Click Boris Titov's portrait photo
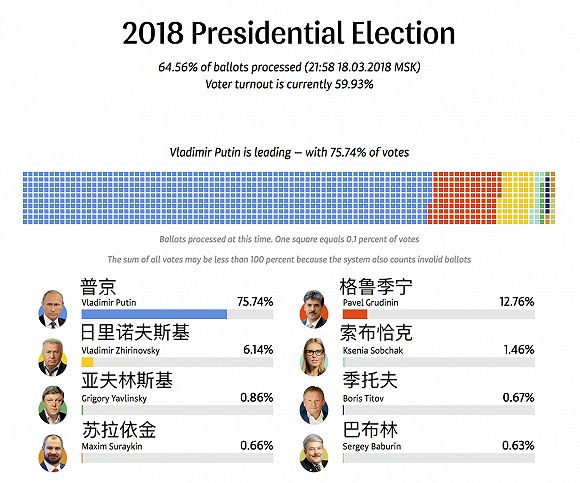 coord(314,405)
